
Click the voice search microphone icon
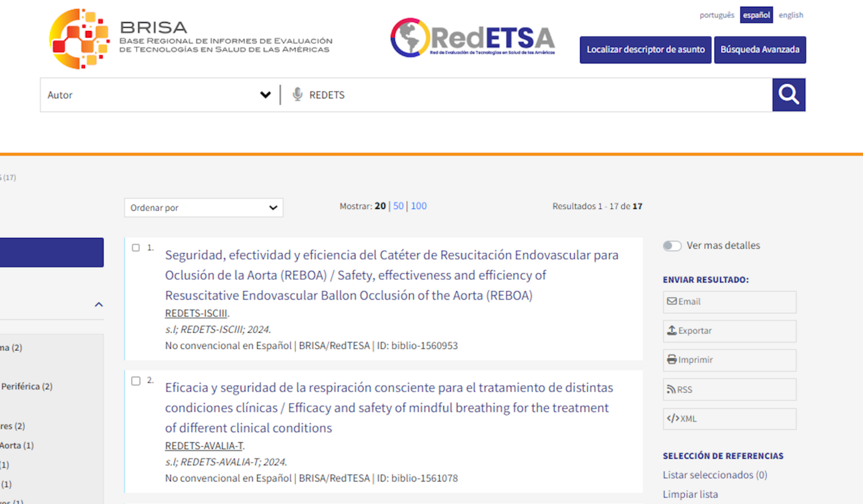pos(298,95)
